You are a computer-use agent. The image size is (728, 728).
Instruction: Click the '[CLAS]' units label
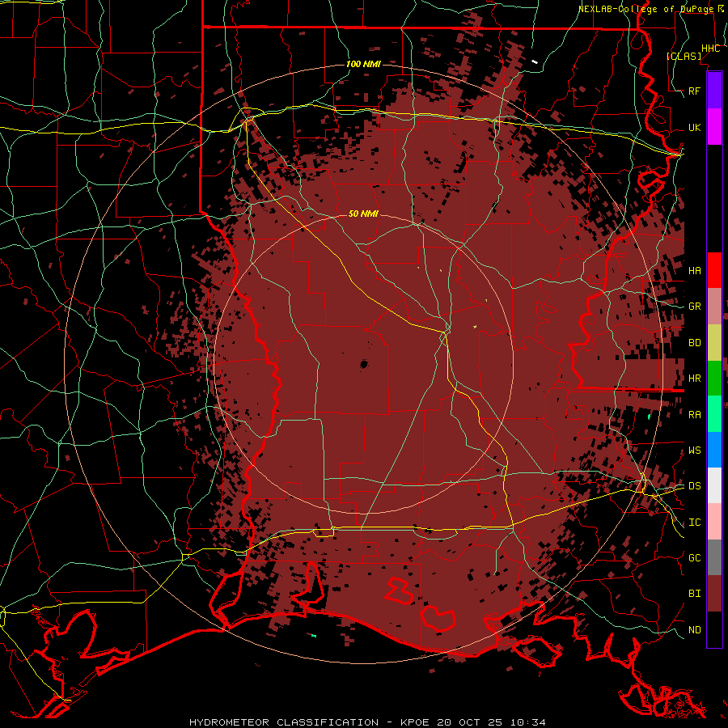pyautogui.click(x=684, y=57)
